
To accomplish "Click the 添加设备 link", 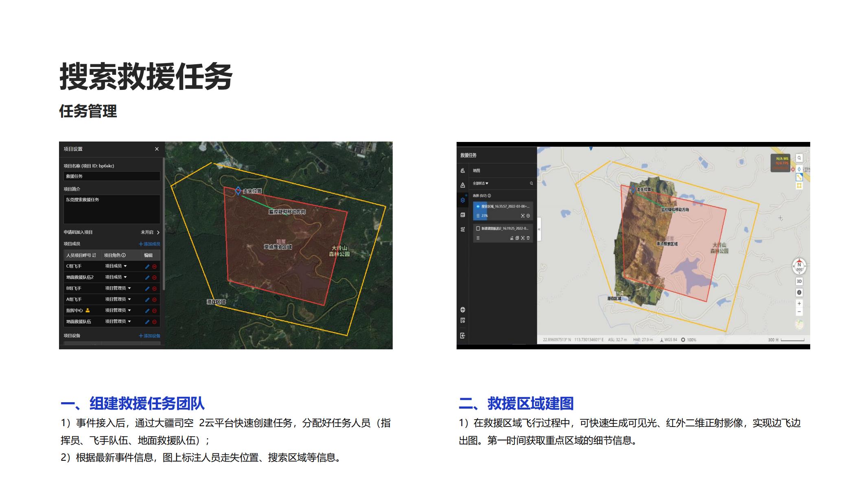I will pos(149,336).
